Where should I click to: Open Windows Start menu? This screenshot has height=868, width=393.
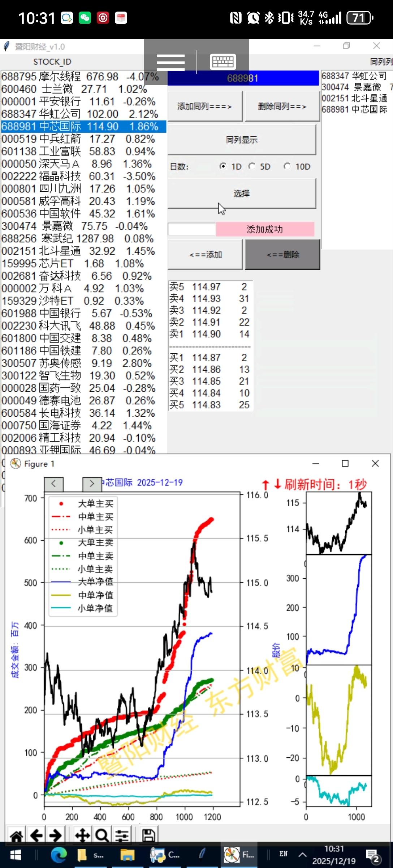click(x=15, y=855)
